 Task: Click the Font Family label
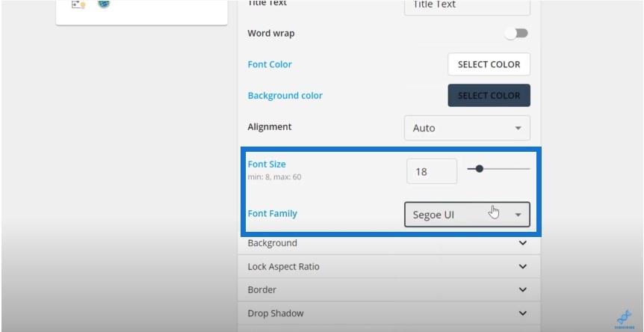point(272,214)
